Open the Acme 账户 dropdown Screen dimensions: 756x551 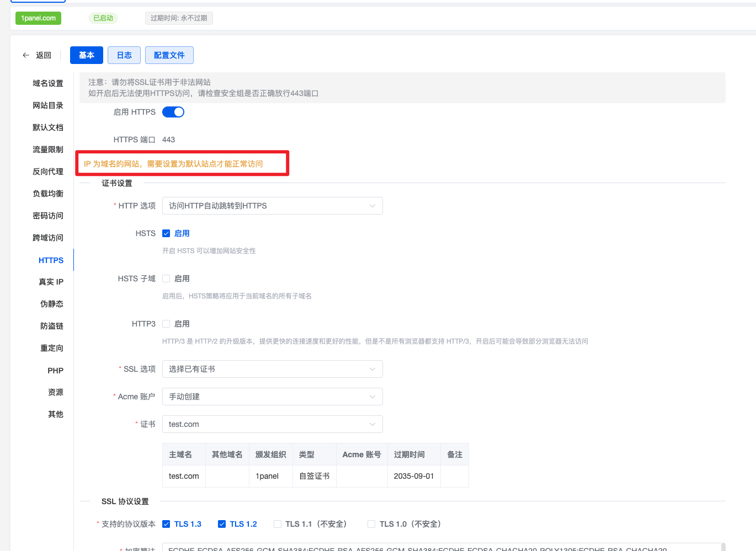[x=272, y=397]
